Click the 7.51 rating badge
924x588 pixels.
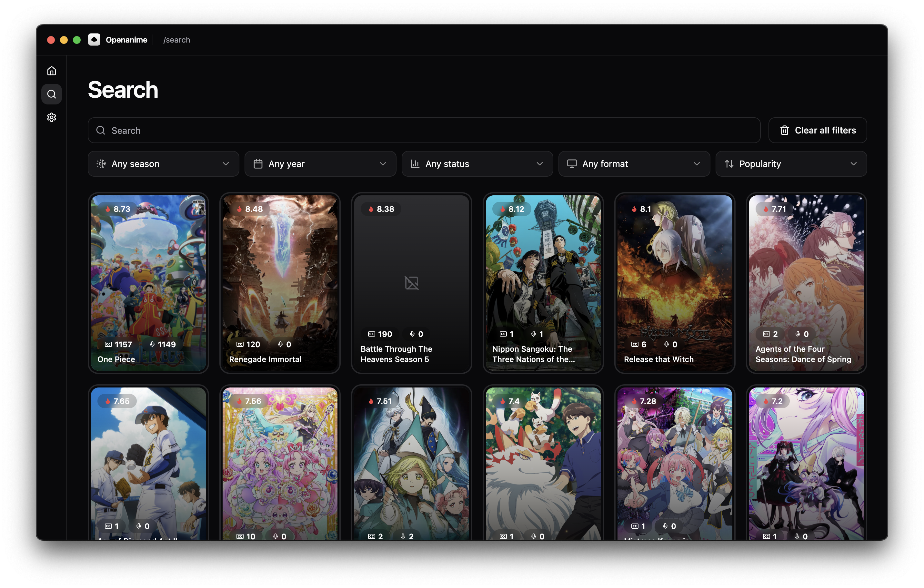pyautogui.click(x=380, y=401)
